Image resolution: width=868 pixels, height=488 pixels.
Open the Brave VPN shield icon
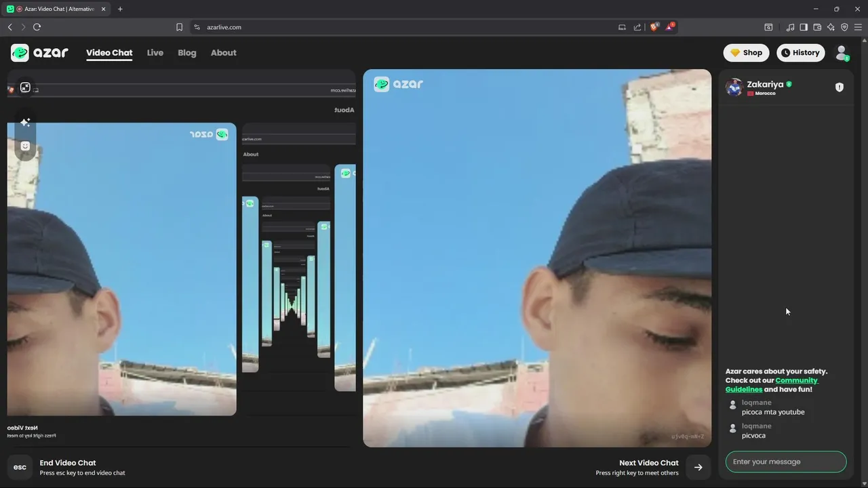point(844,27)
